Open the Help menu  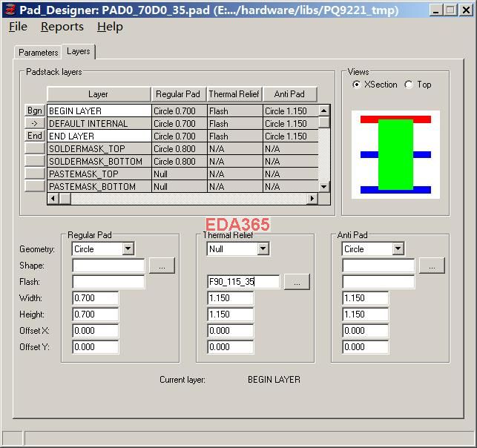[110, 27]
